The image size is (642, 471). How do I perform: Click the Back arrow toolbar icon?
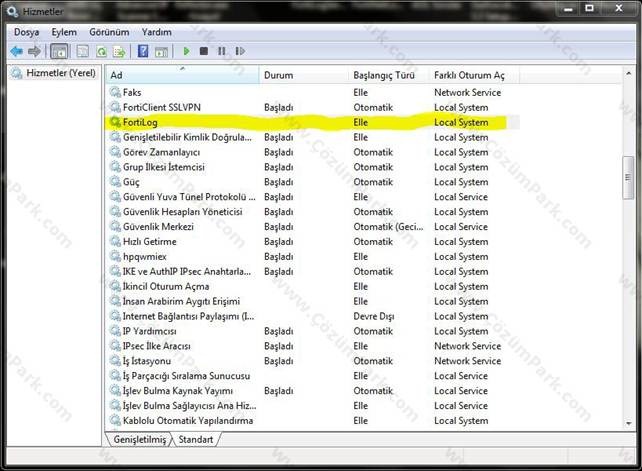16,51
